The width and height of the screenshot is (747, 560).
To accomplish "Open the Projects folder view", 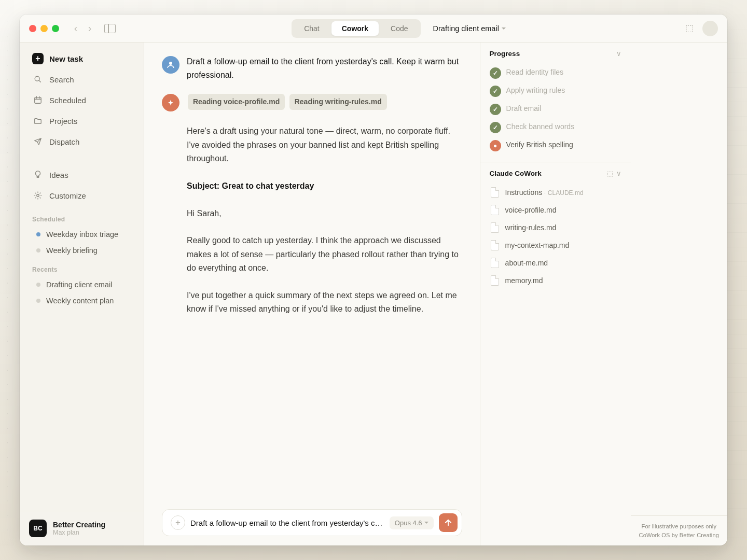I will [63, 121].
